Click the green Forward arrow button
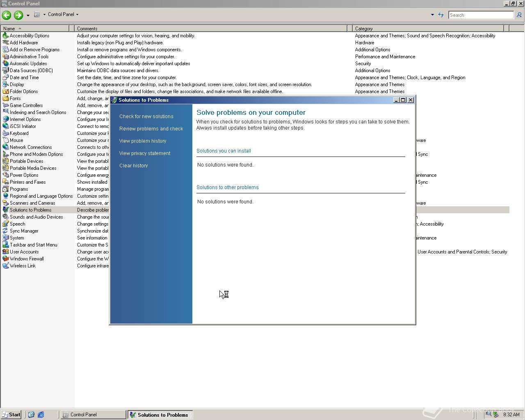Screen dimensions: 525x420 [x=18, y=15]
